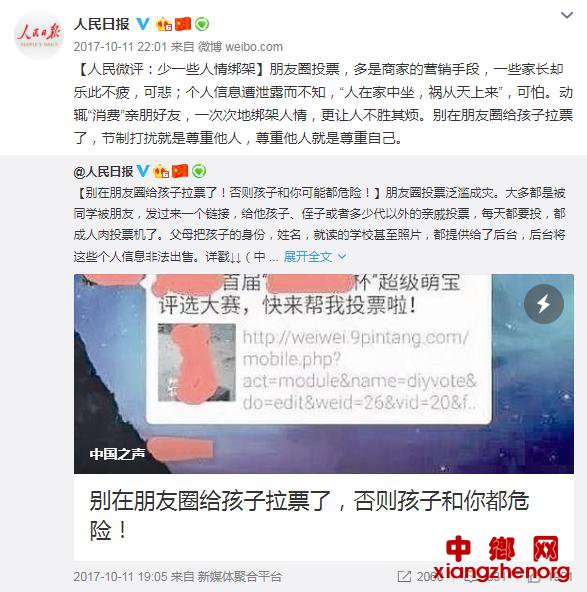
Task: Click the 人民日报 account name at top
Action: 102,24
